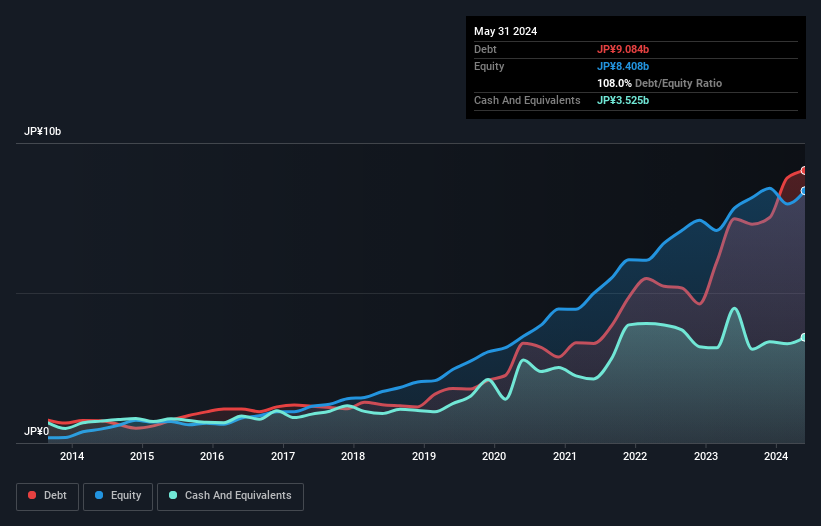This screenshot has width=821, height=526.
Task: Toggle the Debt series legend button
Action: tap(47, 496)
